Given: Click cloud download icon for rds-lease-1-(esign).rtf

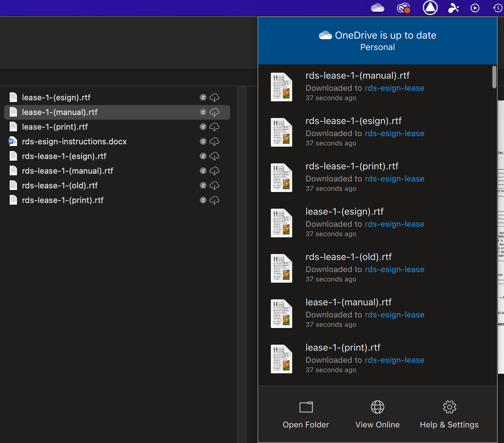Looking at the screenshot, I should click(214, 156).
